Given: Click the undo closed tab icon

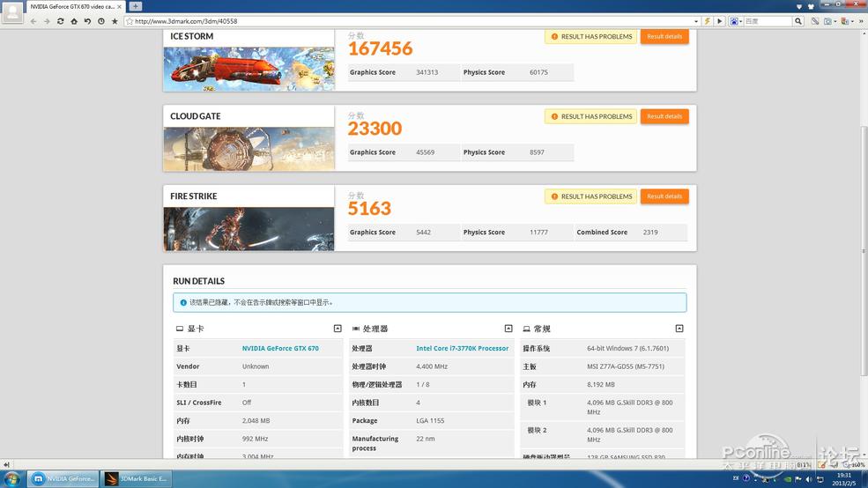Looking at the screenshot, I should click(87, 21).
